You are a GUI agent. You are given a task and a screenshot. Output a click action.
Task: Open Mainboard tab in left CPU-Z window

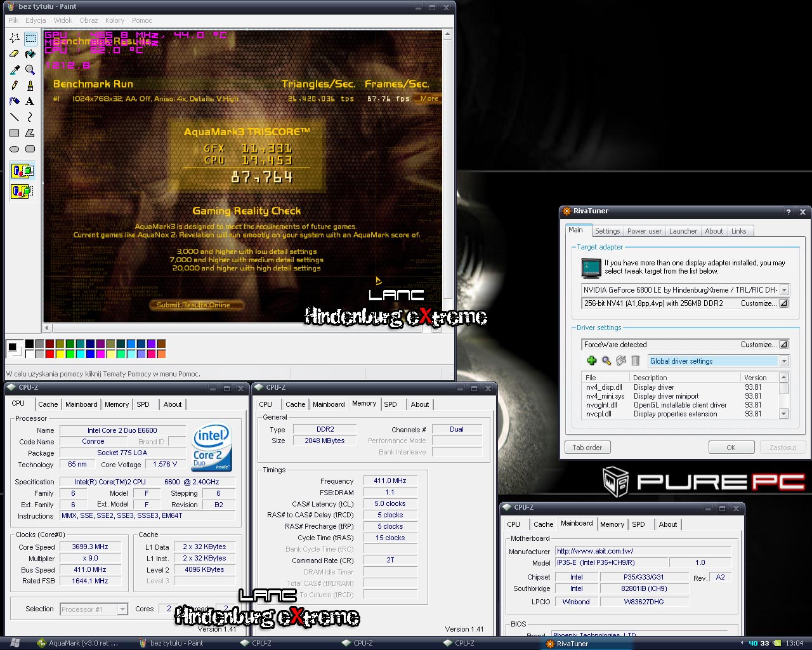(81, 404)
